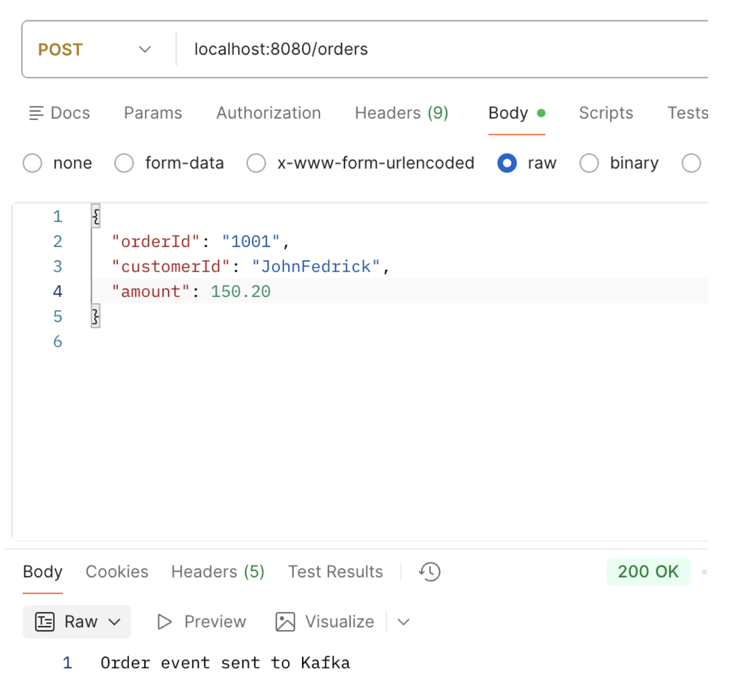Click the Preview play icon

[164, 622]
